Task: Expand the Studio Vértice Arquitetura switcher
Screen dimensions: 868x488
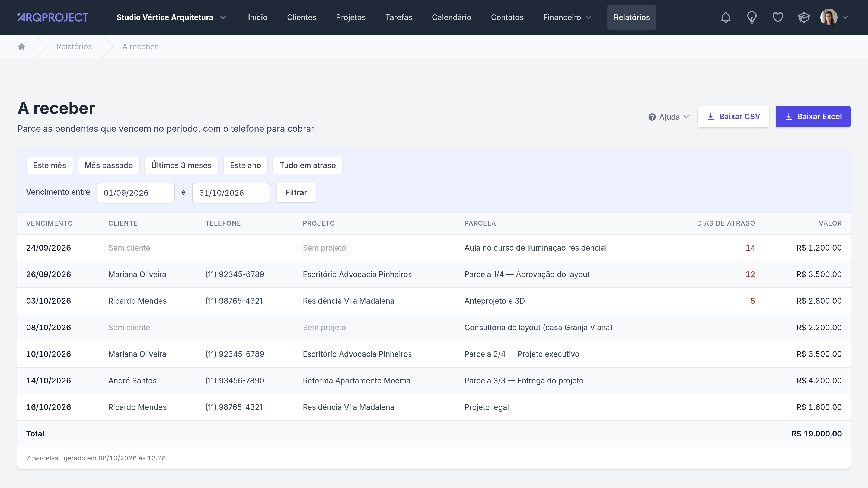Action: (171, 17)
